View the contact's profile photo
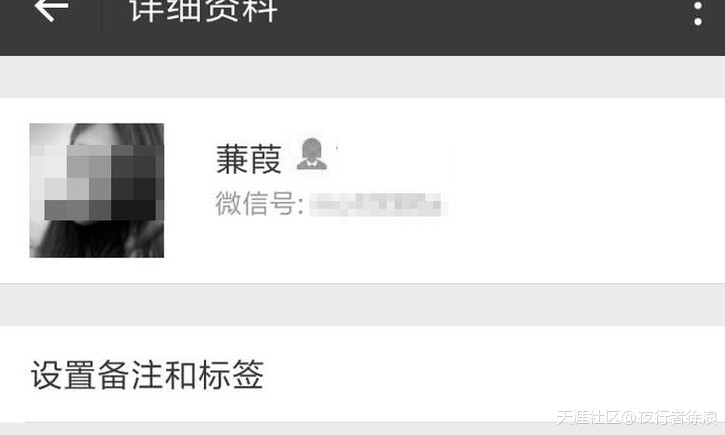The height and width of the screenshot is (435, 725). pos(97,190)
